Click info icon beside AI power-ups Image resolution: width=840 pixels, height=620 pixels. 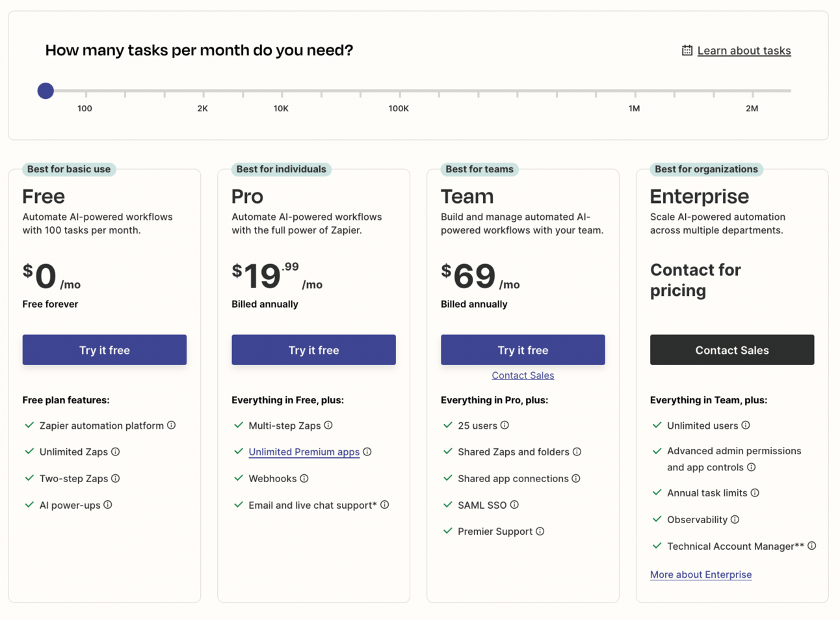coord(108,504)
